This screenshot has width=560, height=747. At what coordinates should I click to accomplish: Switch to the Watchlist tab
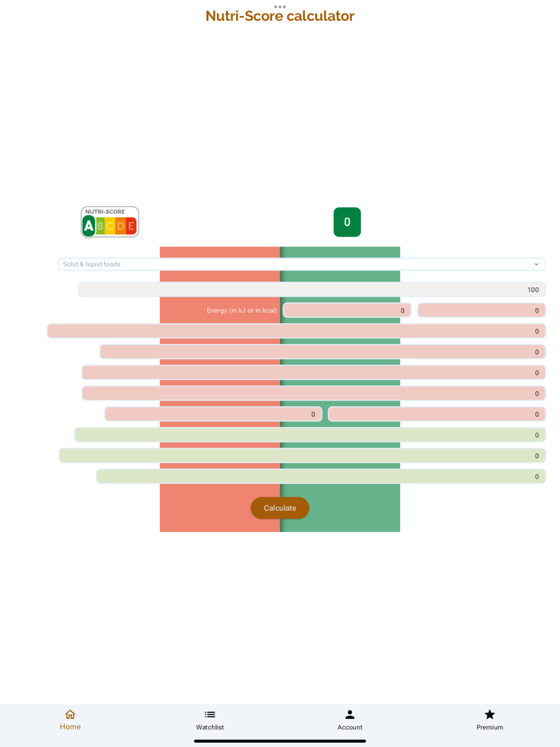click(x=210, y=720)
